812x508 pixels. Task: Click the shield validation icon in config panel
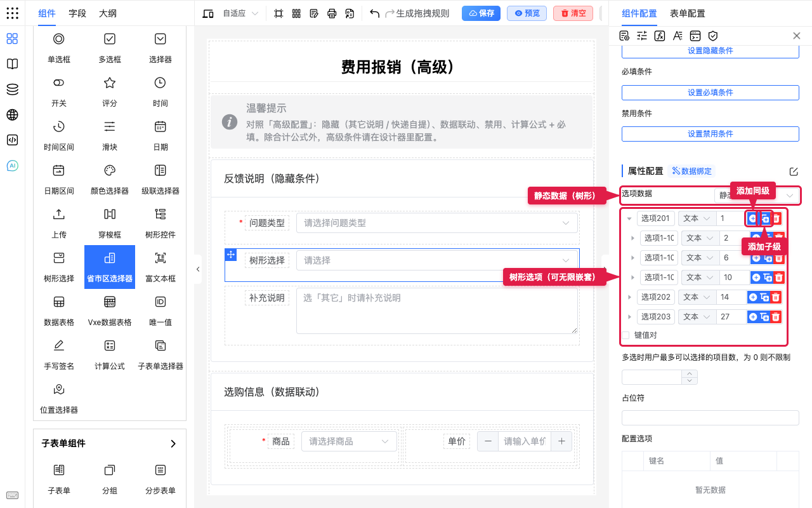pyautogui.click(x=713, y=36)
